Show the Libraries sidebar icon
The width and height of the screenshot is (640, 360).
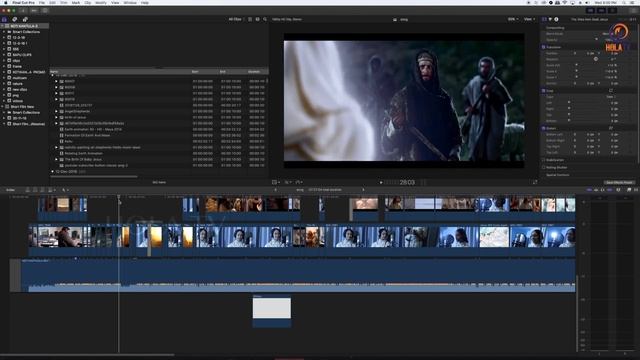point(4,19)
